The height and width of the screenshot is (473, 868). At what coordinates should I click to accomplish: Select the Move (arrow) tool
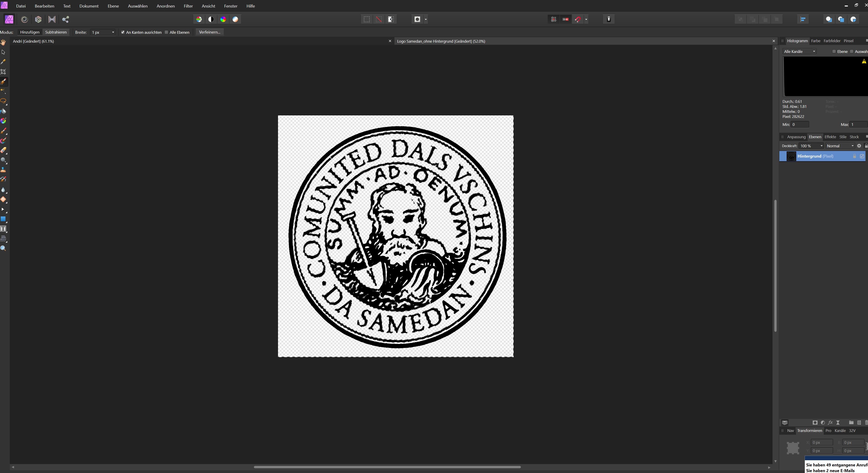click(3, 52)
